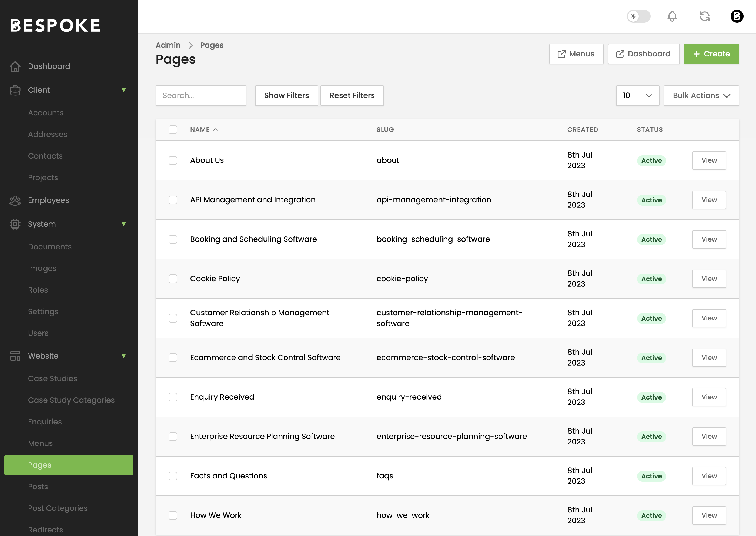756x536 pixels.
Task: Click the Menus button in header
Action: tap(576, 54)
